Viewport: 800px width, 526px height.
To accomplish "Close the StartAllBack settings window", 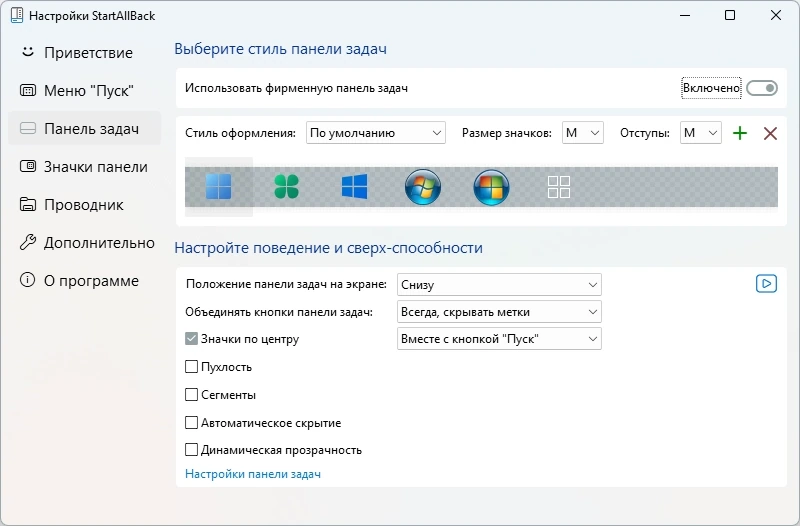I will [x=776, y=15].
